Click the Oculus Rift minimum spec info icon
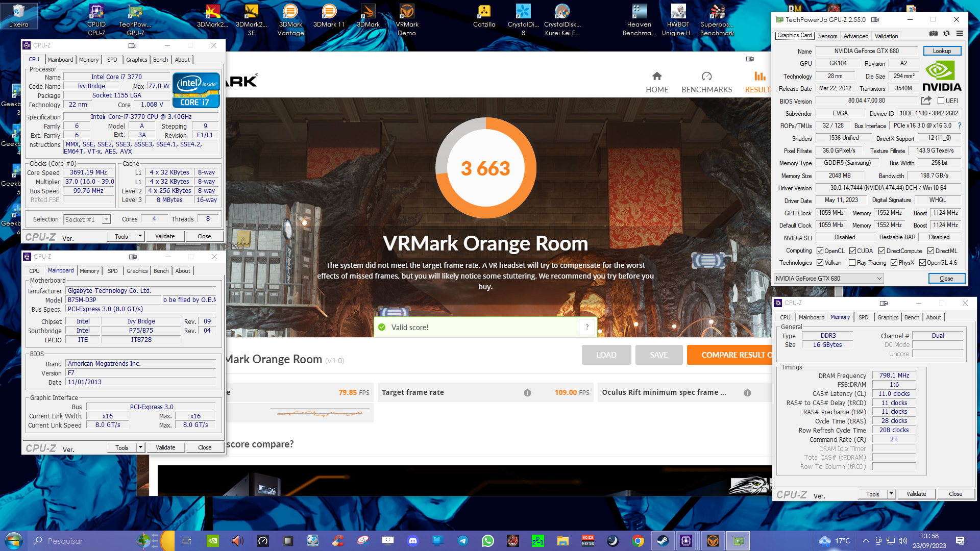Viewport: 980px width, 551px height. (x=747, y=393)
